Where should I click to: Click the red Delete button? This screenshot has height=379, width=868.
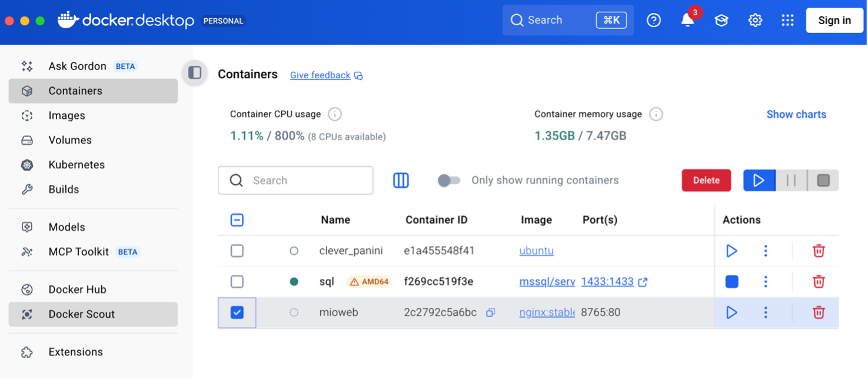click(x=706, y=181)
